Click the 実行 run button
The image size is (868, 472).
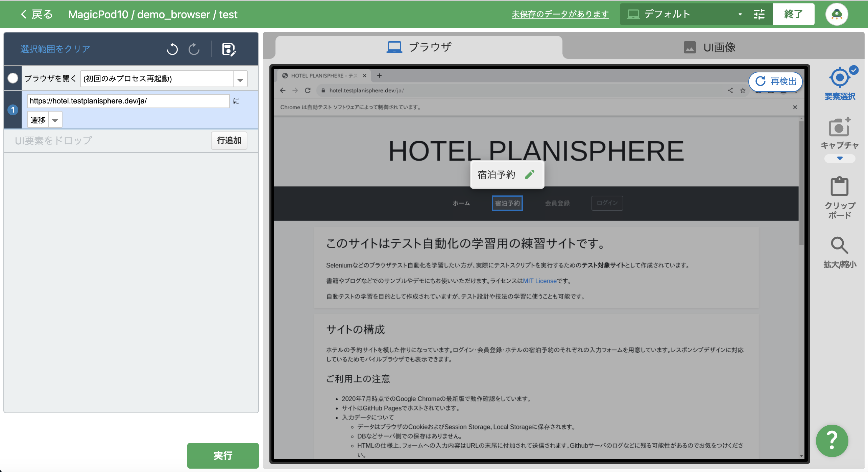tap(223, 455)
